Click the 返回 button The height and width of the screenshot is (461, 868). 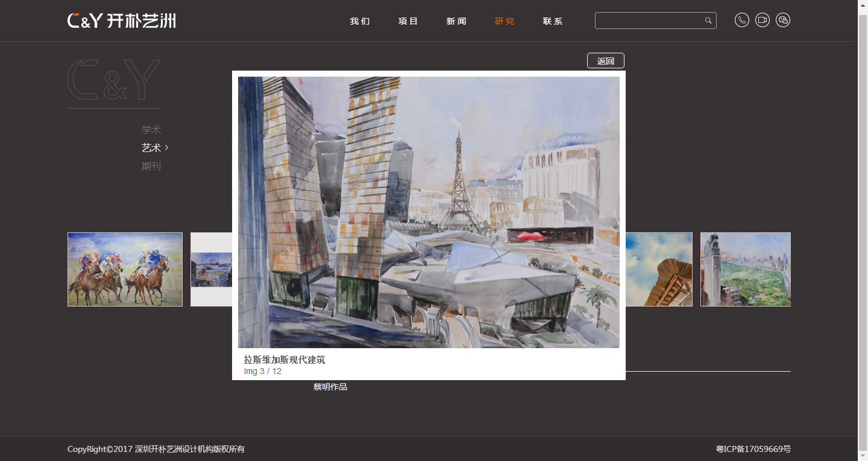pos(606,61)
